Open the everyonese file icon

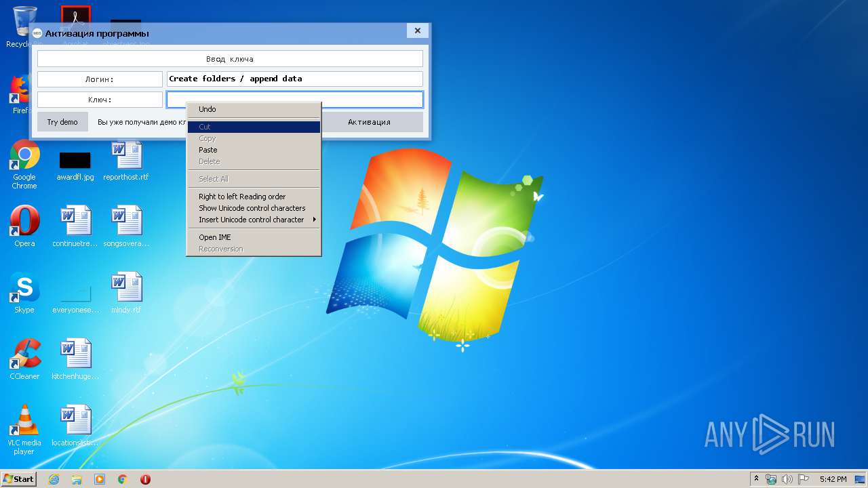[75, 298]
